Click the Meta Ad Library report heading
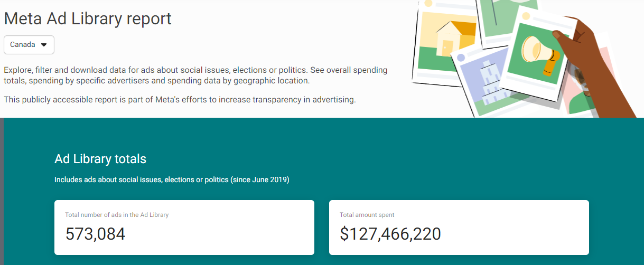 point(88,18)
